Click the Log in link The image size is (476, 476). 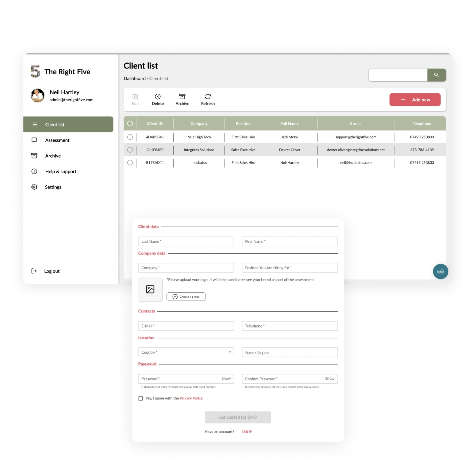point(247,431)
